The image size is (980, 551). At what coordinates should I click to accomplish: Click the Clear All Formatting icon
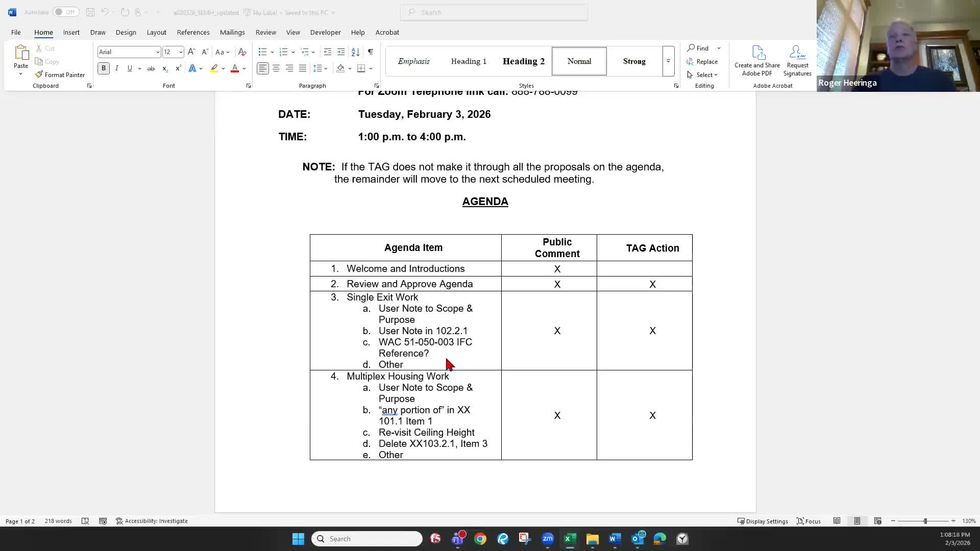click(x=242, y=52)
